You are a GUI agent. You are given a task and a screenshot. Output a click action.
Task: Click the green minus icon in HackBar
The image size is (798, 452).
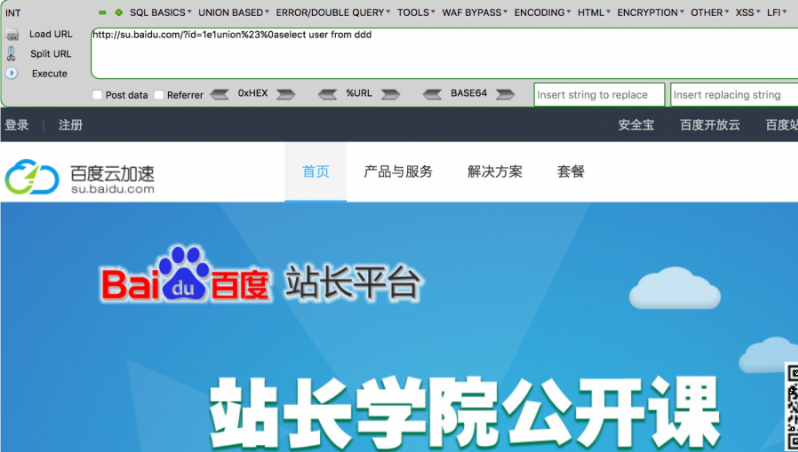[x=102, y=12]
